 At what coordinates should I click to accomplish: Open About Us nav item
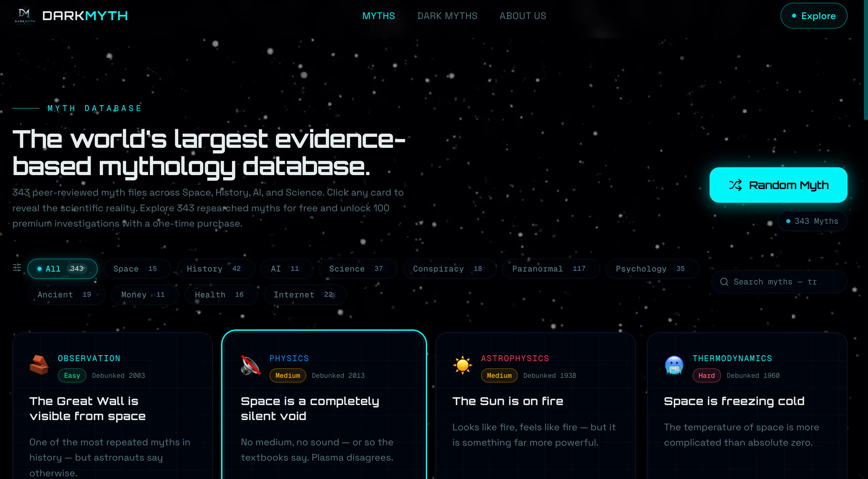tap(523, 16)
